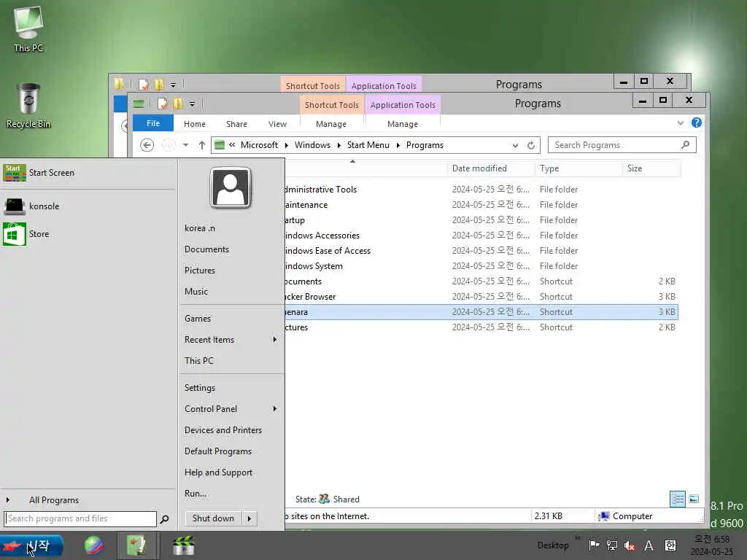Toggle the Korean IME language indicator

click(670, 545)
